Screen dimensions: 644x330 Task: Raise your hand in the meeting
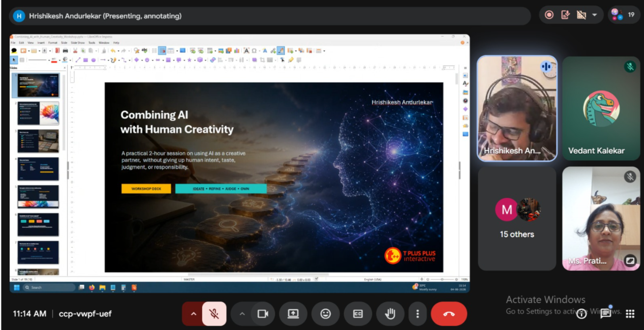pos(390,314)
